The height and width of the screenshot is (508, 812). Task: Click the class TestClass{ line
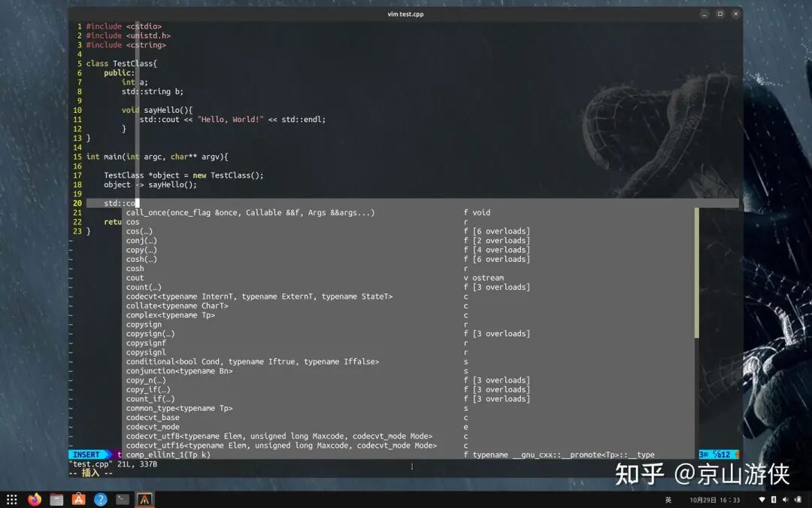(121, 64)
